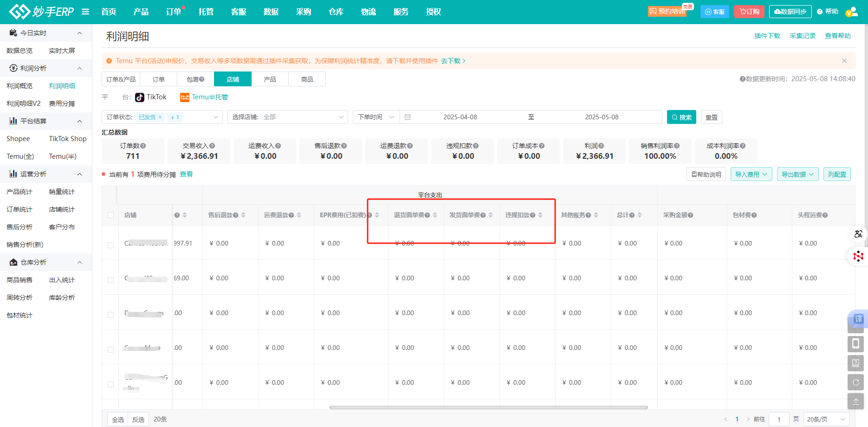Open the 20条/页 page size dropdown
The width and height of the screenshot is (868, 427).
[826, 419]
